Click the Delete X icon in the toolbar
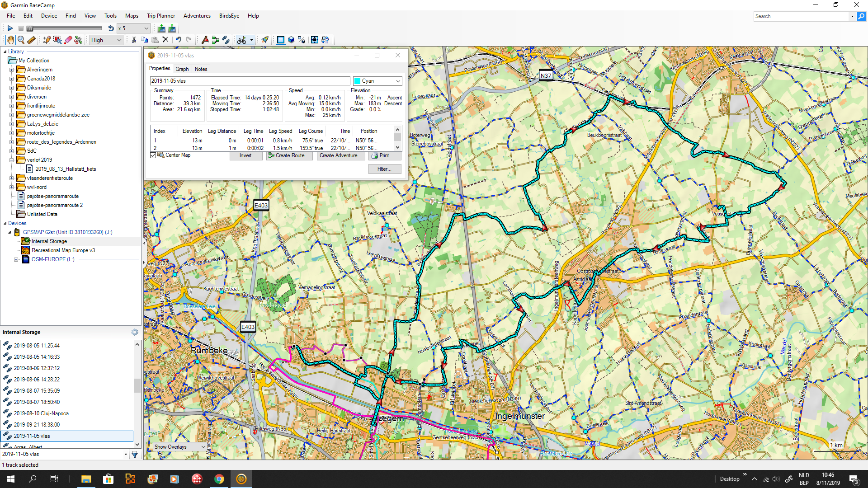The height and width of the screenshot is (488, 868). click(x=165, y=40)
